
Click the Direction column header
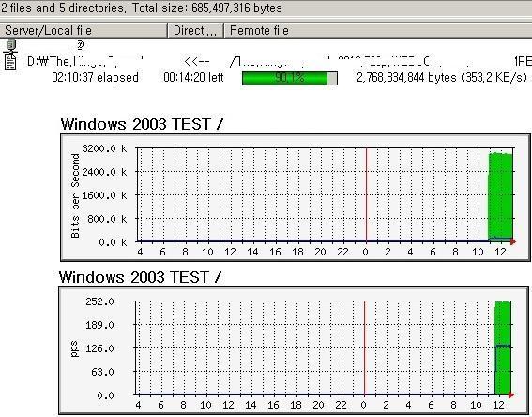pos(195,31)
